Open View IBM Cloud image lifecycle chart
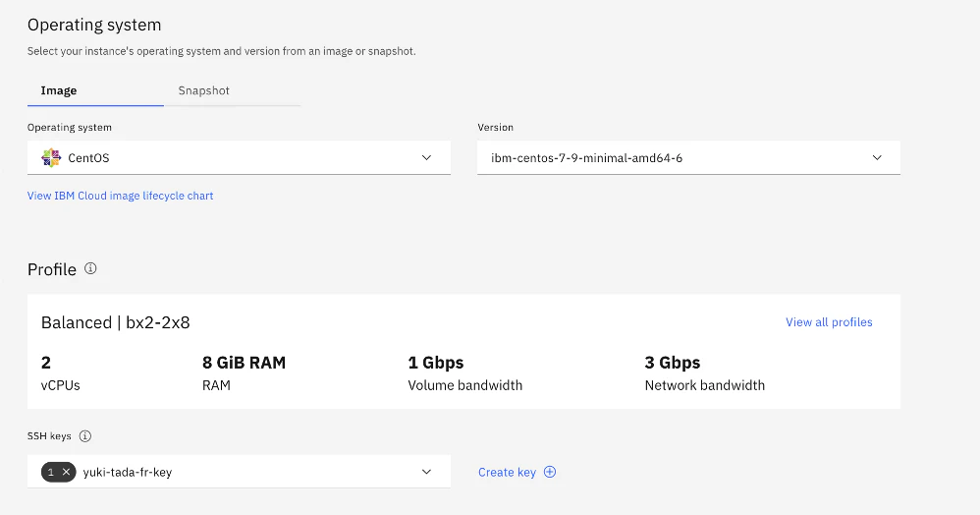 click(x=120, y=196)
